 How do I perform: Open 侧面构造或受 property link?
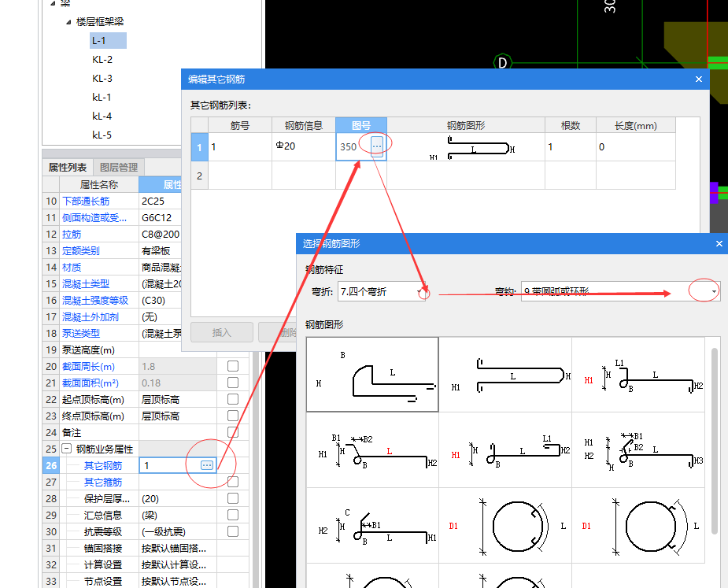click(x=94, y=218)
